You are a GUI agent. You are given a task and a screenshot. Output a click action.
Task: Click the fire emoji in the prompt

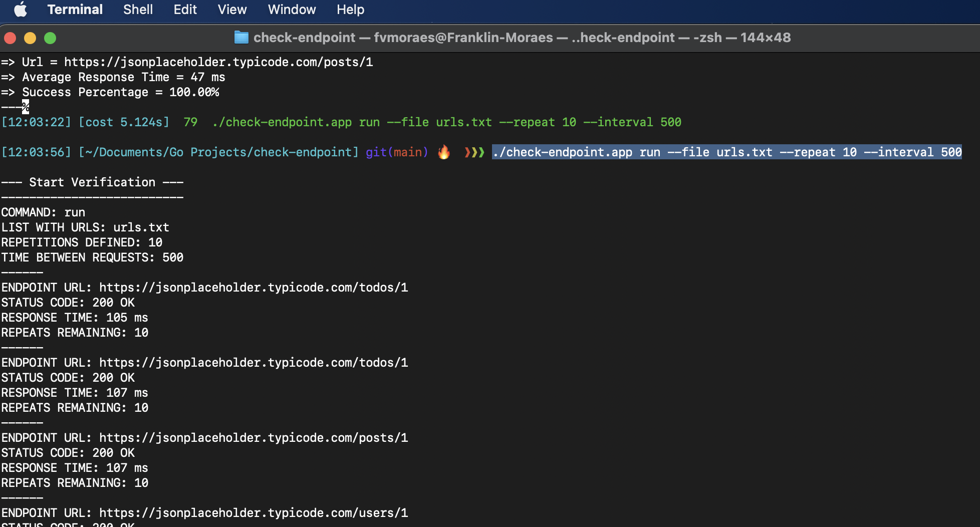point(444,152)
